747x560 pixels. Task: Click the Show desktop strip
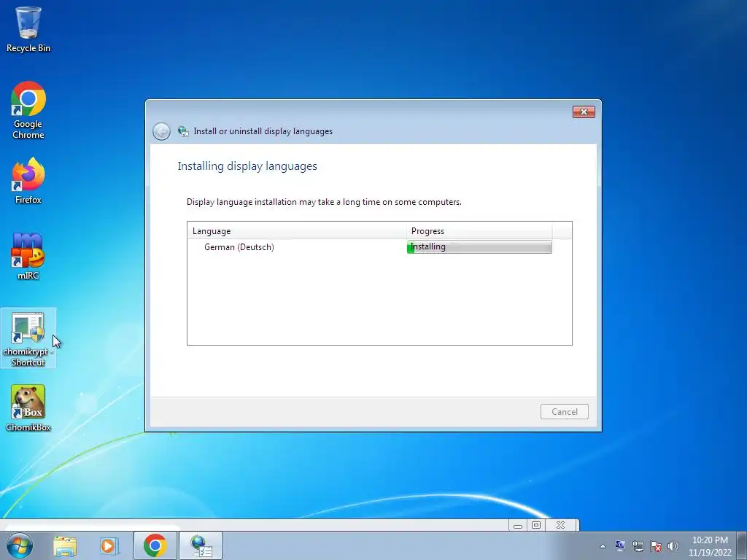click(x=742, y=545)
